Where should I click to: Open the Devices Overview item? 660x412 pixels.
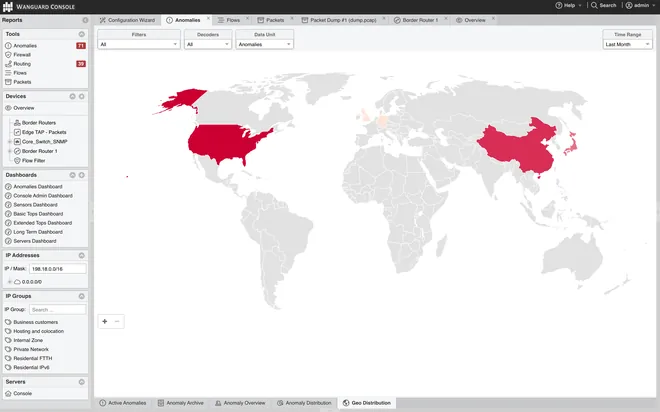24,108
